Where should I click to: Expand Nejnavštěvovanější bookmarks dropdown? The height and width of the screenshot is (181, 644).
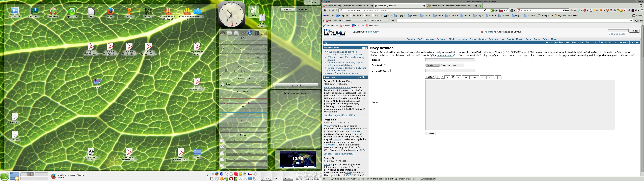pyautogui.click(x=566, y=15)
